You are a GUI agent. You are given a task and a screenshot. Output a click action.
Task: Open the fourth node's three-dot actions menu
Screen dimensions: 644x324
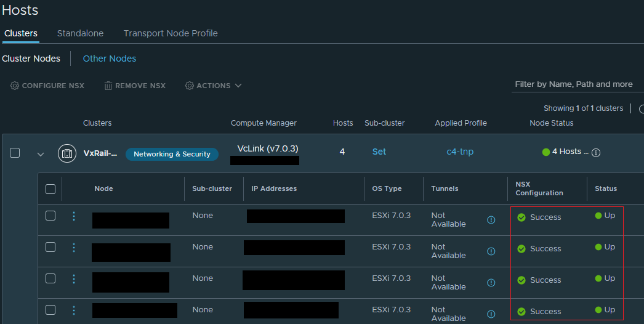(74, 310)
